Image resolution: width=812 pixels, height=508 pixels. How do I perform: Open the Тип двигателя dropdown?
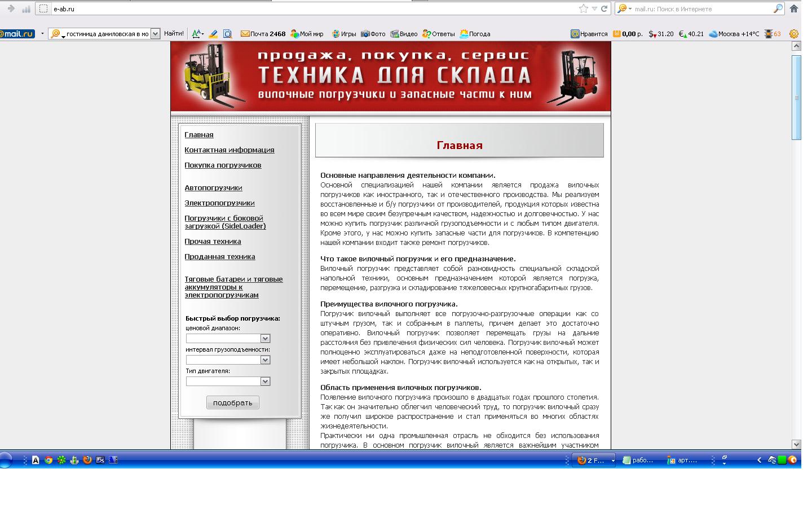coord(228,381)
